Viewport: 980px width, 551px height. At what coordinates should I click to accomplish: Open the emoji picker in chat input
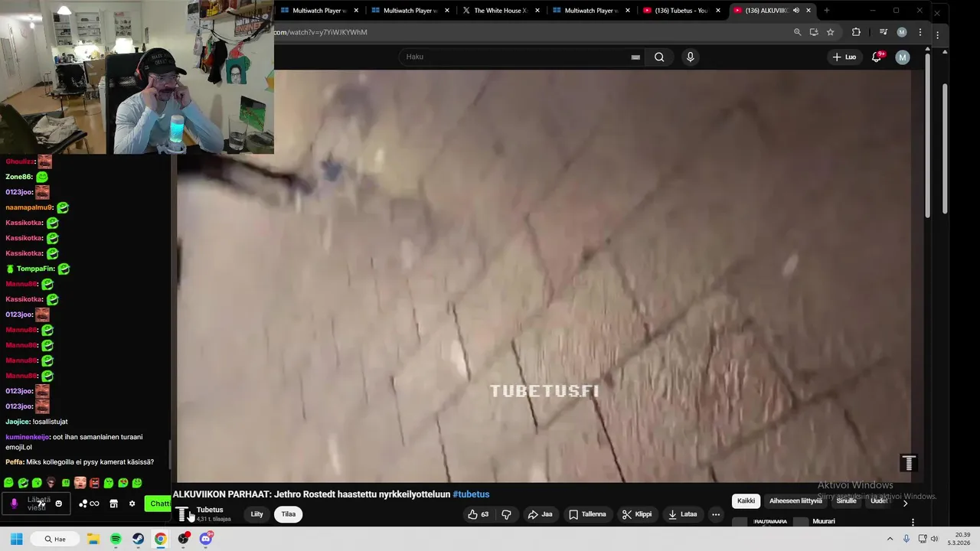(x=58, y=504)
